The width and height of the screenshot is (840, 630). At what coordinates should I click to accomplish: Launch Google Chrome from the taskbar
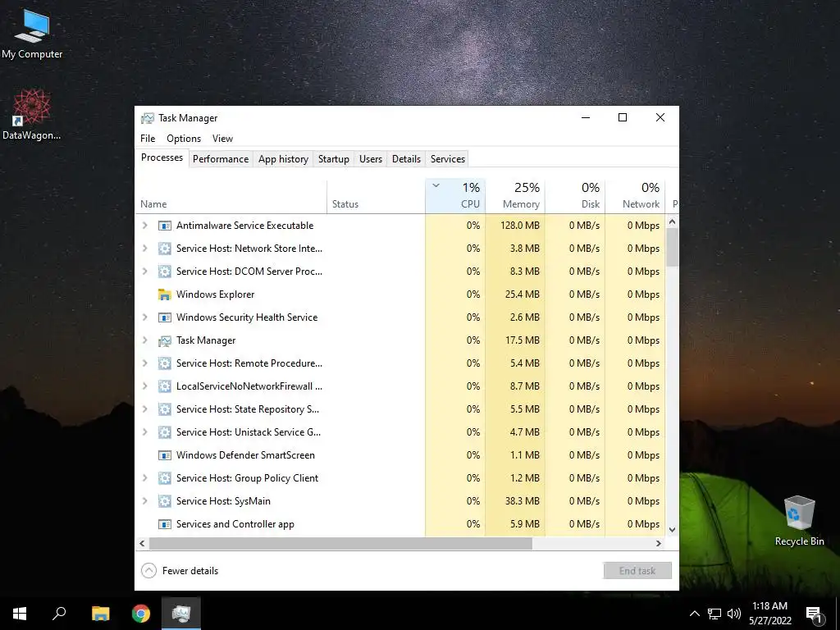141,614
